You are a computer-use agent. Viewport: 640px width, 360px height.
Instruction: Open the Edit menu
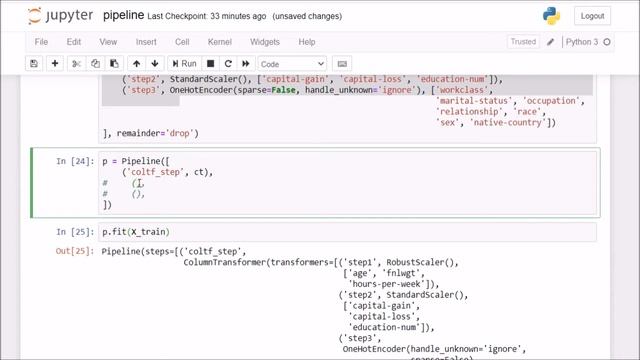74,42
